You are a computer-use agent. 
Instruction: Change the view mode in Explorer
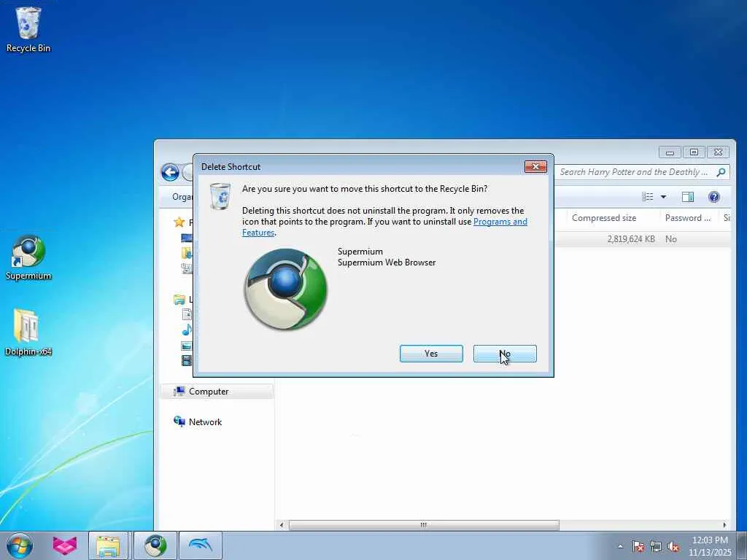coord(648,197)
